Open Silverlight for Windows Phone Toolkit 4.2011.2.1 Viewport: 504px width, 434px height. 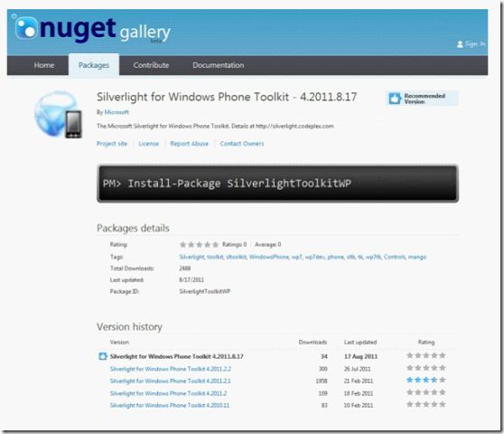point(171,381)
